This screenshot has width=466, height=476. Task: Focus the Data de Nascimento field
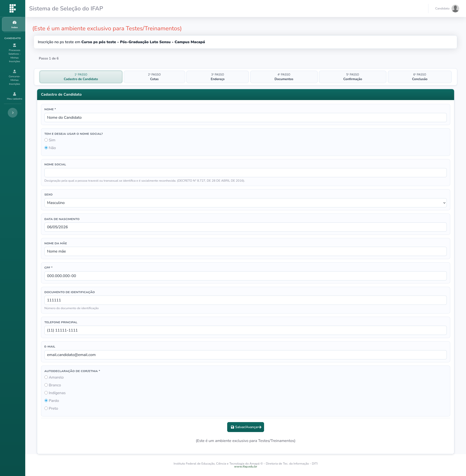click(x=245, y=227)
